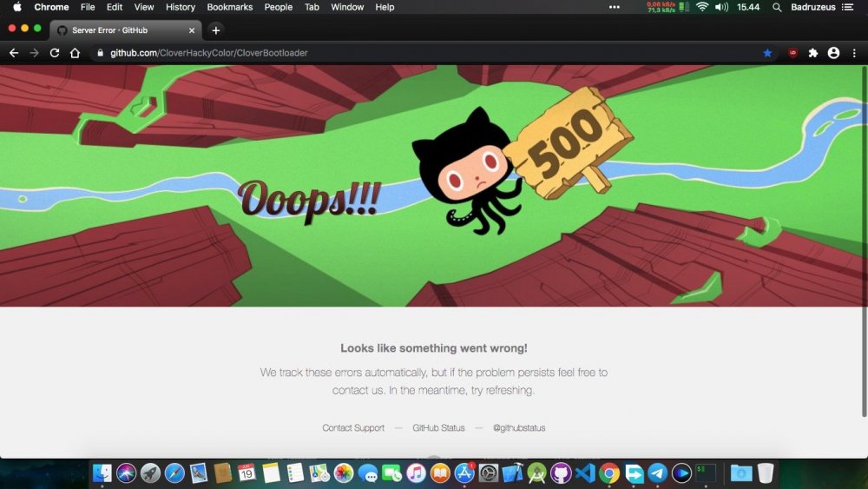Open the Wi-Fi status menu

[x=702, y=7]
